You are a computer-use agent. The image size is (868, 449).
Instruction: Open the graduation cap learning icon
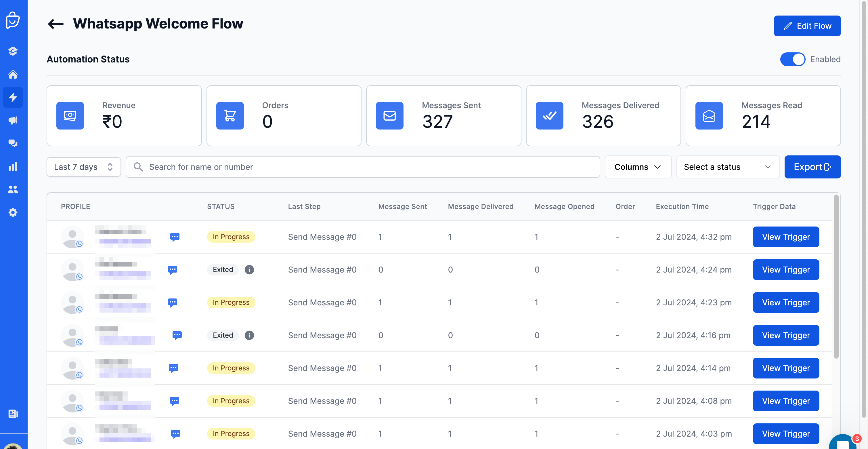(x=13, y=51)
